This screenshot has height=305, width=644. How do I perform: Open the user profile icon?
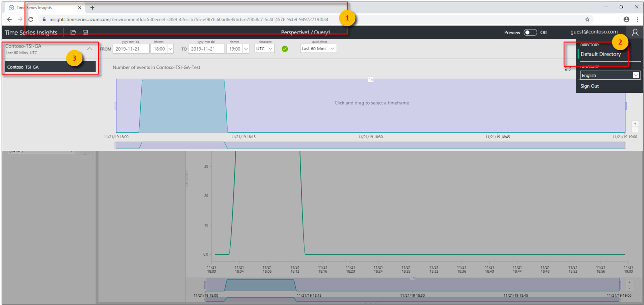point(635,32)
